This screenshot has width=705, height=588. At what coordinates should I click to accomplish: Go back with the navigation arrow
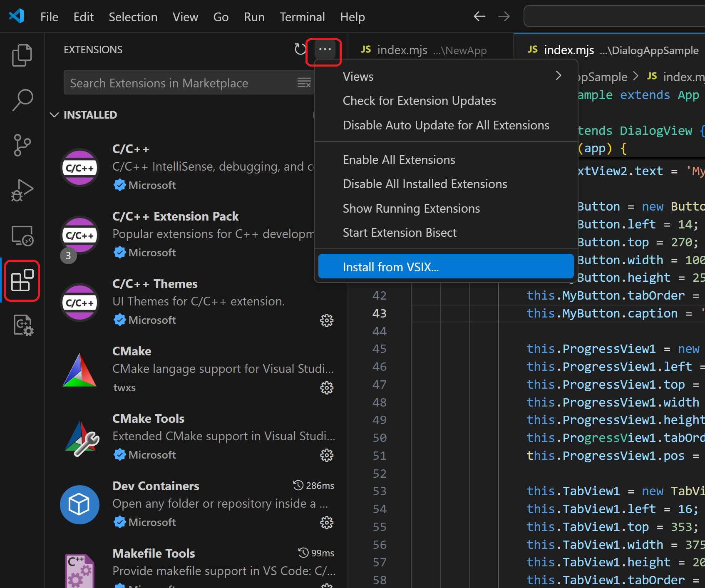[x=479, y=17]
